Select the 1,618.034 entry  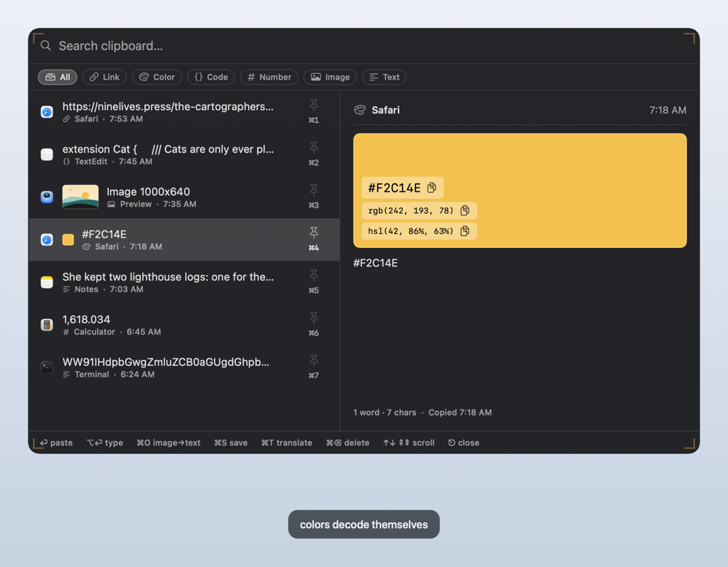point(184,325)
